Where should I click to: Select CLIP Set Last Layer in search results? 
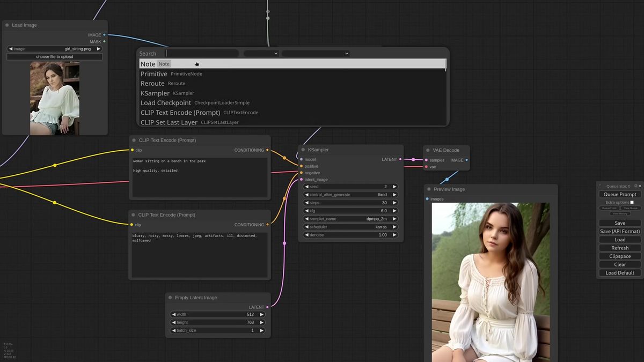(x=292, y=122)
